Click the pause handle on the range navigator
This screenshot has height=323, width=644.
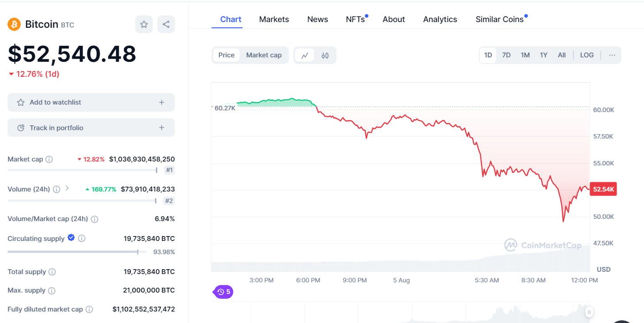pos(589,312)
